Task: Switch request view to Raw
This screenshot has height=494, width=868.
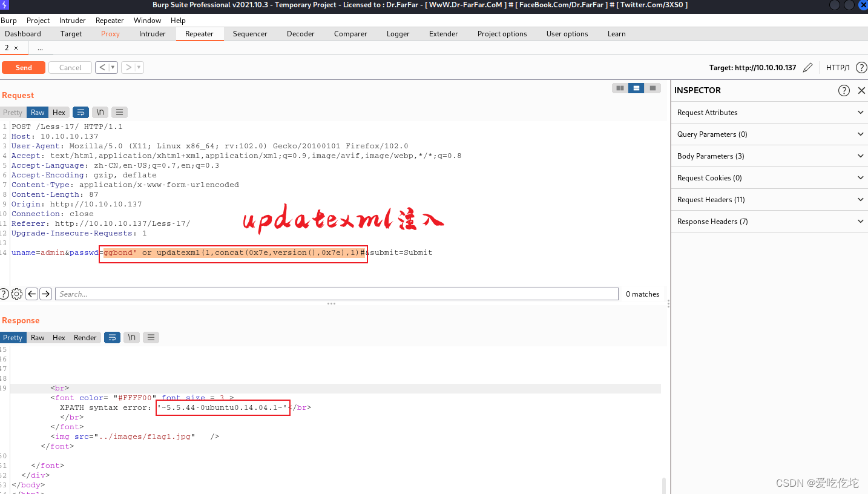Action: click(x=38, y=112)
